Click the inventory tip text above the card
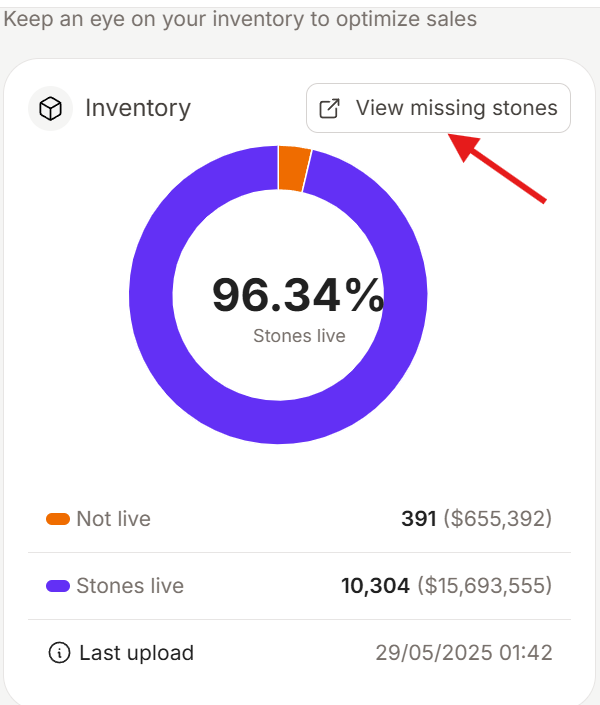The height and width of the screenshot is (705, 600). click(240, 19)
